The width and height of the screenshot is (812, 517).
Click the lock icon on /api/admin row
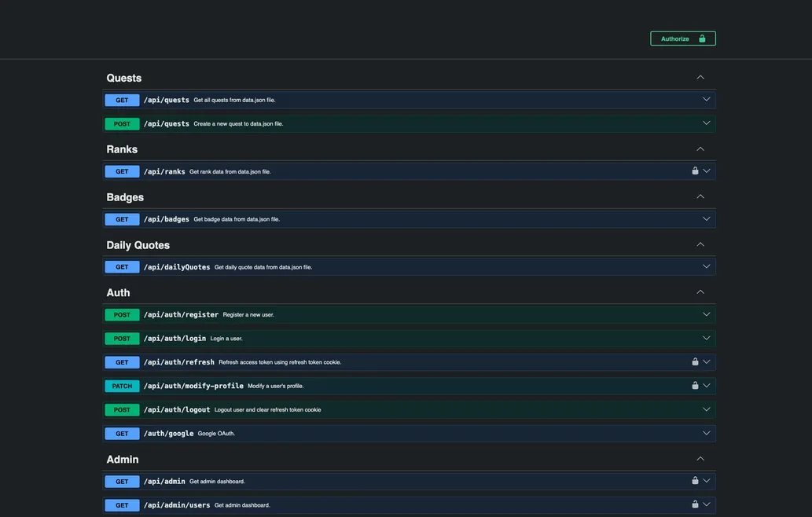pos(695,481)
